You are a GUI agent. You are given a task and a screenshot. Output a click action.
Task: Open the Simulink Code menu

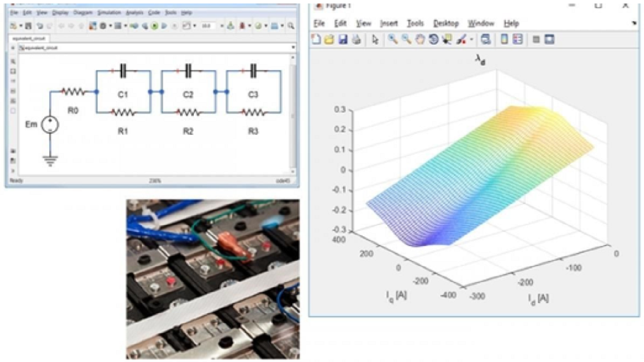point(154,12)
